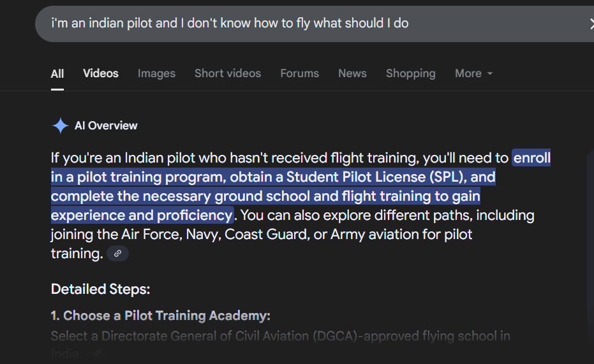Clear the search query with the X

click(591, 24)
